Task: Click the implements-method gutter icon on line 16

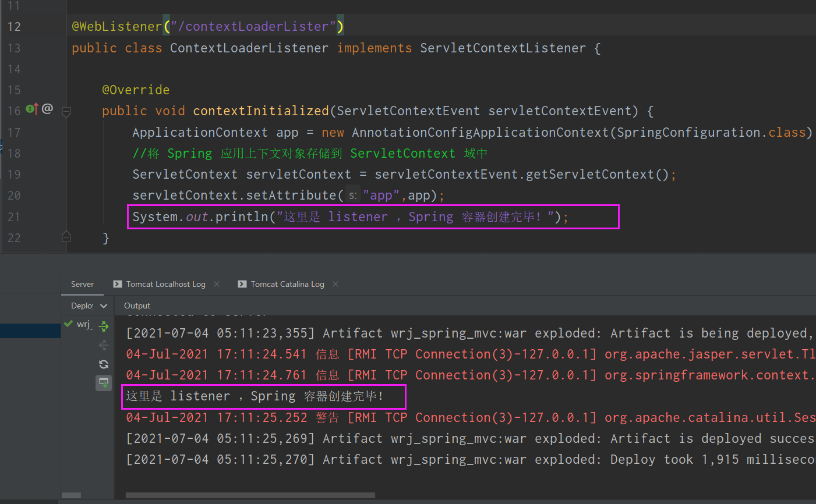Action: tap(31, 109)
